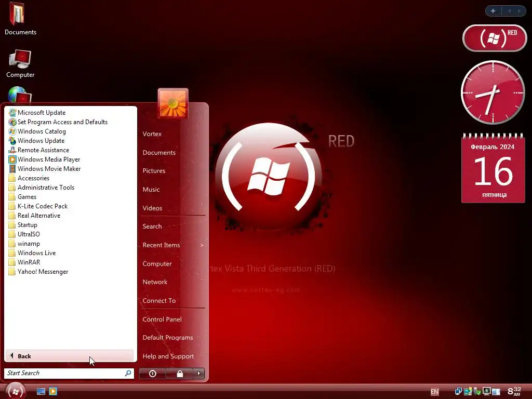Open Music from the start menu
Viewport: 532px width, 399px height.
point(151,190)
